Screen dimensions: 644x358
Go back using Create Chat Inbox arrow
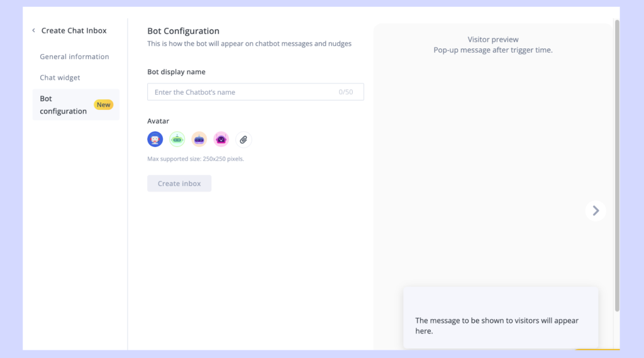click(x=33, y=31)
